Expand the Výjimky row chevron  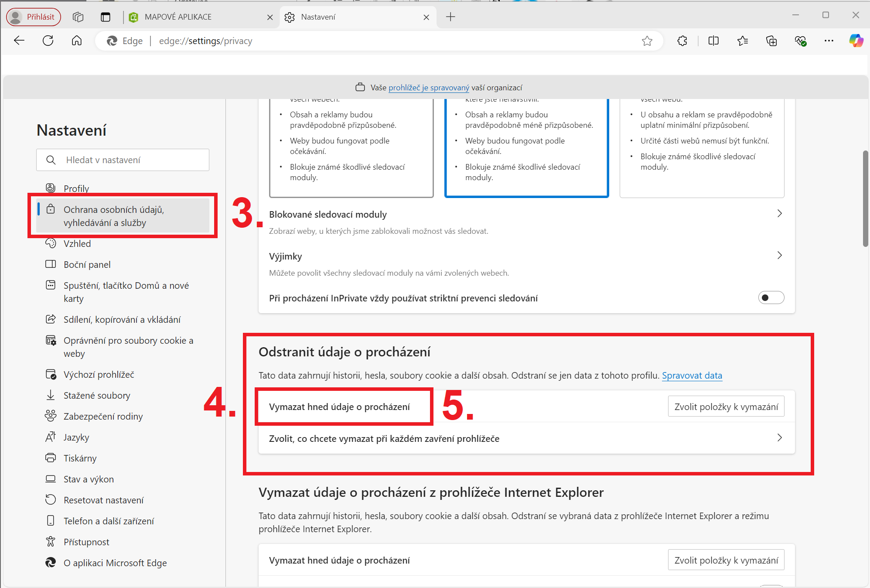pos(779,256)
